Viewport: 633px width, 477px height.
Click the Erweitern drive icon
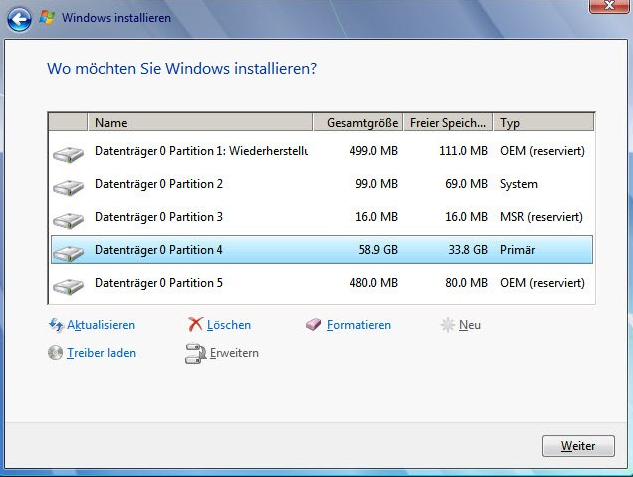pos(195,353)
